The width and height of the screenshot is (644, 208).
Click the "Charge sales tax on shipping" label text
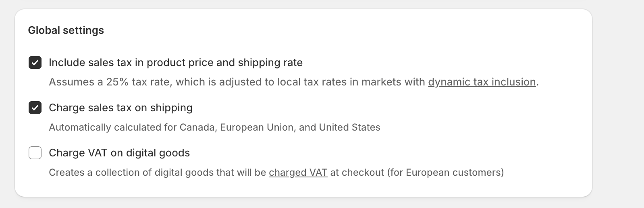(120, 108)
